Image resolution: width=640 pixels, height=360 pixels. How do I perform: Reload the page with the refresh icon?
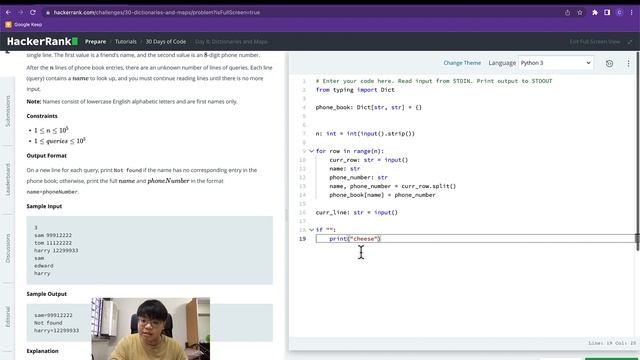point(33,12)
